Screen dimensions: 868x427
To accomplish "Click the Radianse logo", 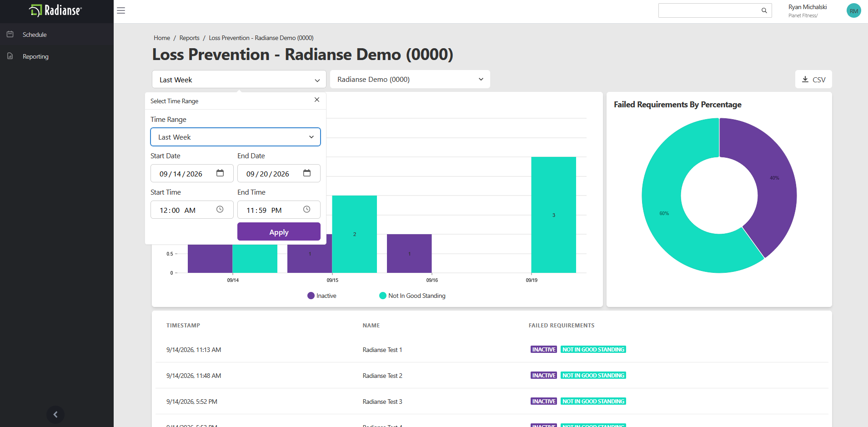I will [55, 10].
